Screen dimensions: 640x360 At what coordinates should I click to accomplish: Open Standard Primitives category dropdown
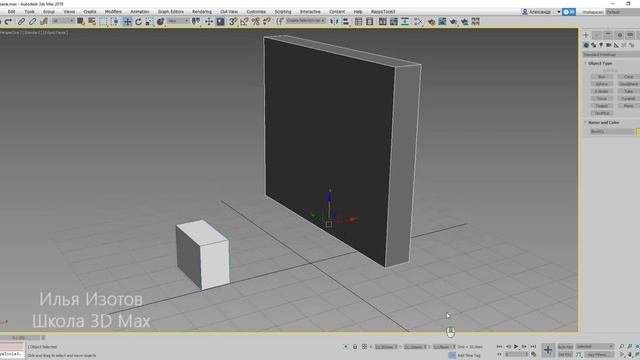611,54
